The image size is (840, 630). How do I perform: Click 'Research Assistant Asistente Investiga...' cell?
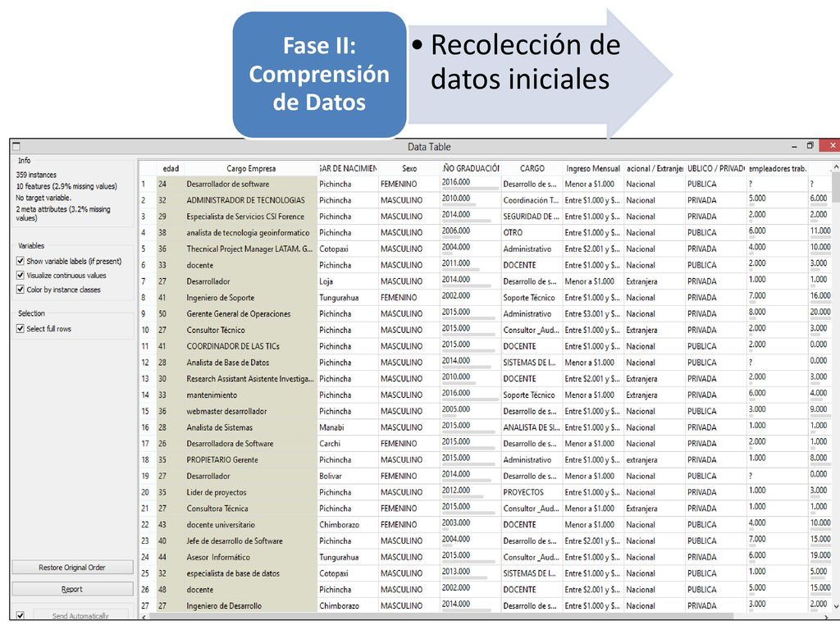(x=251, y=379)
